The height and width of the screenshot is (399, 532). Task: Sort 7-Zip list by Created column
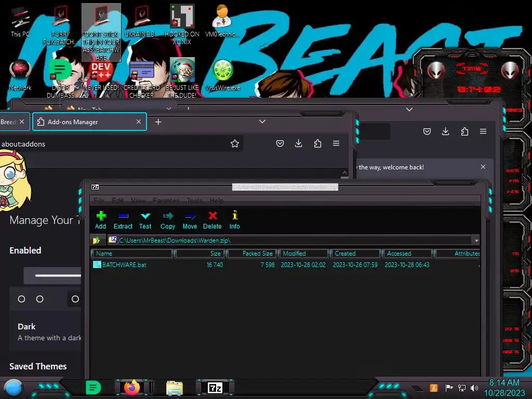[x=355, y=254]
